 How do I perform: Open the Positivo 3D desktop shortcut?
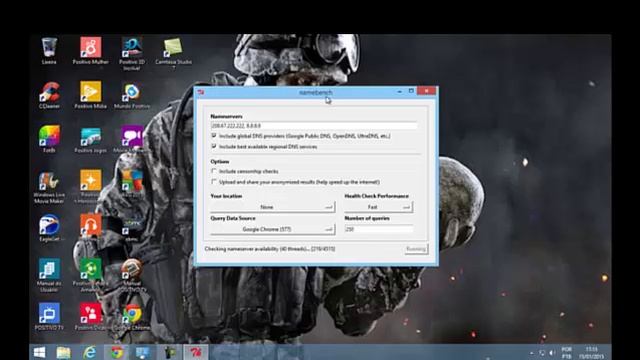[x=132, y=53]
